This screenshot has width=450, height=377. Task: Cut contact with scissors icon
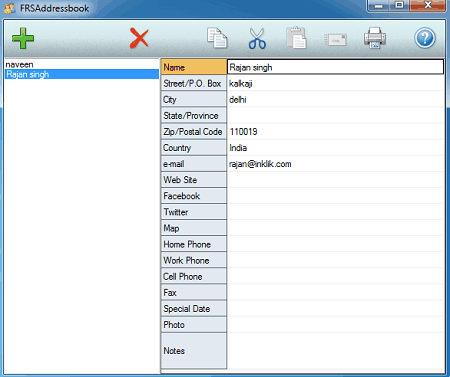click(x=257, y=38)
